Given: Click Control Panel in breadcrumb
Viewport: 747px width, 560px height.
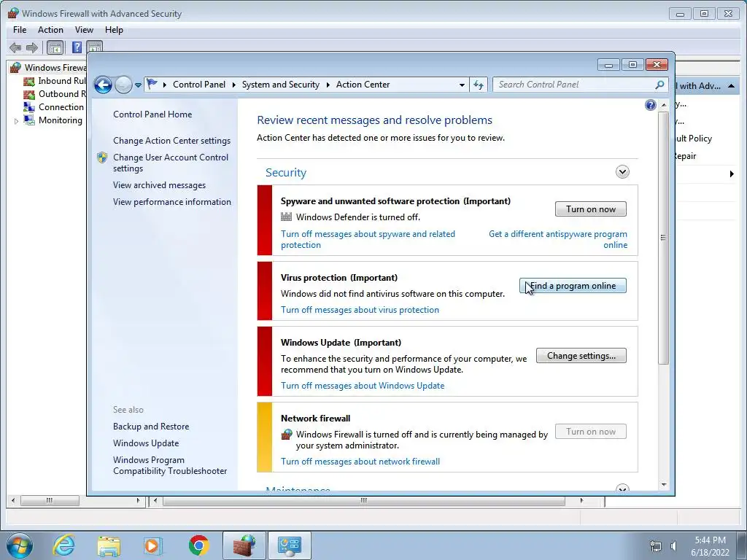Looking at the screenshot, I should (x=199, y=85).
